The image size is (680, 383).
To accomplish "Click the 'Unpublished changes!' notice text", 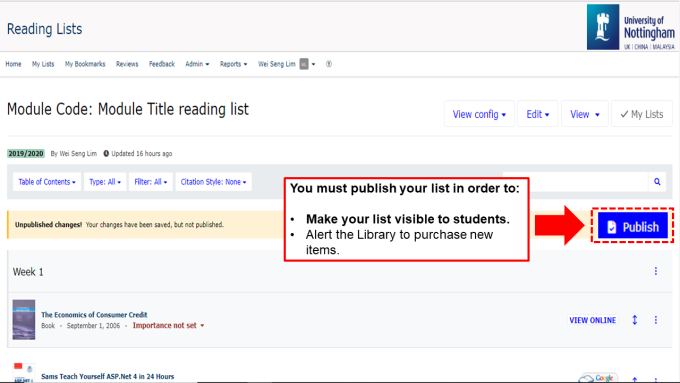I will tap(49, 225).
